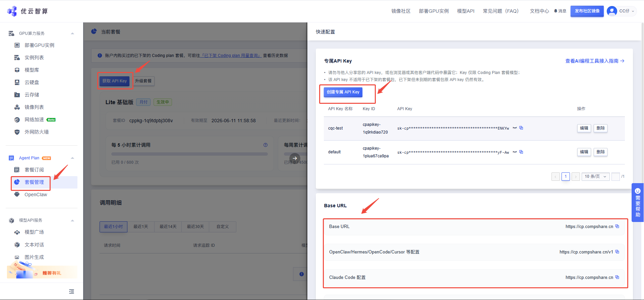Open 部署GPU实例 in the top navigation

[434, 11]
